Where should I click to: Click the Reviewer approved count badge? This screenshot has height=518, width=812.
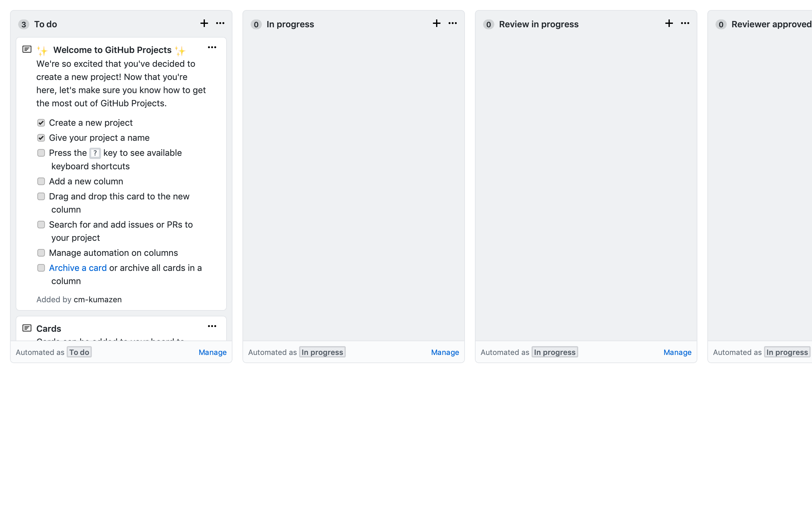click(721, 24)
